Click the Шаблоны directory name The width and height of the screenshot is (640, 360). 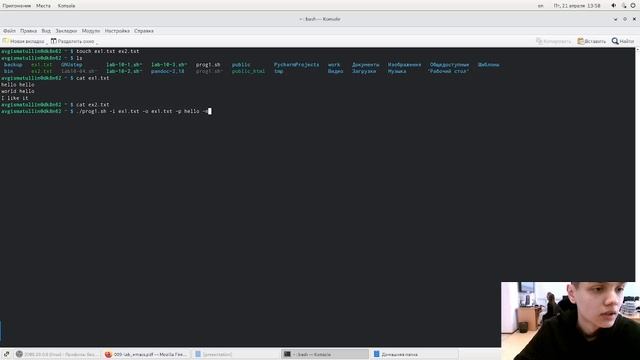click(488, 64)
